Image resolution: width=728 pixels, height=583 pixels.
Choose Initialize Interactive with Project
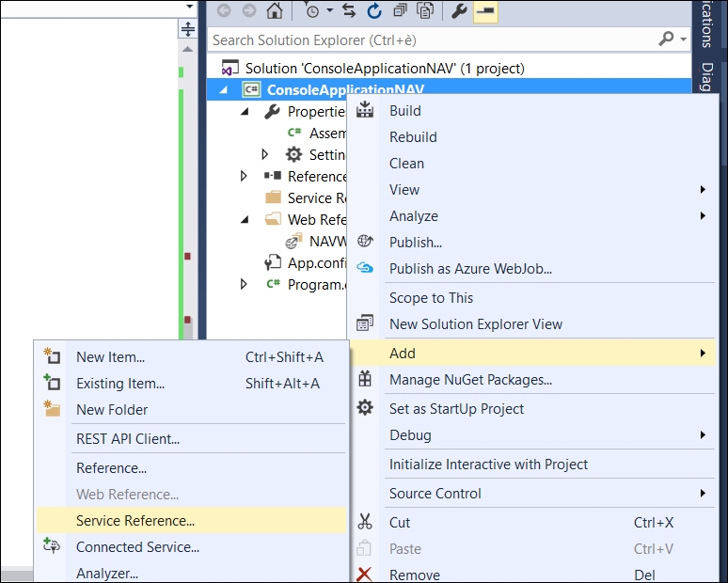[x=533, y=465]
